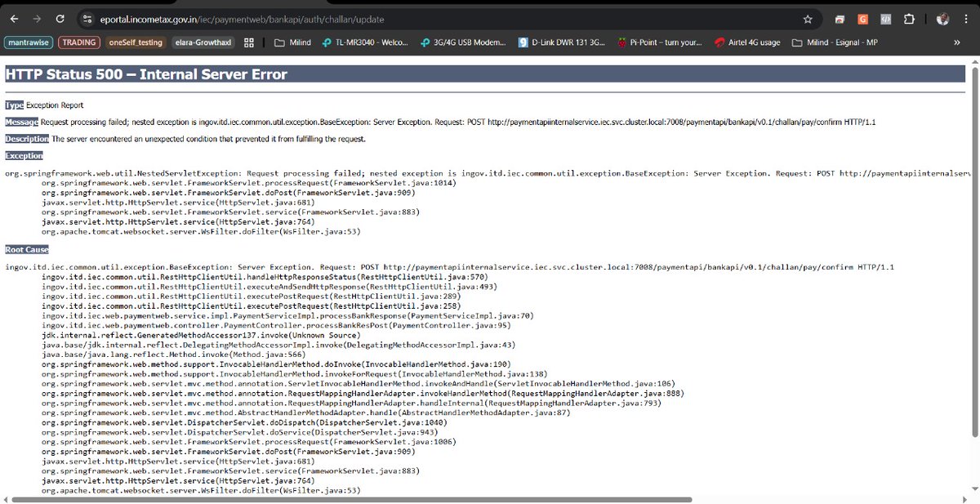Click the FrameworkServlet.java:1006 trace line

(x=248, y=441)
